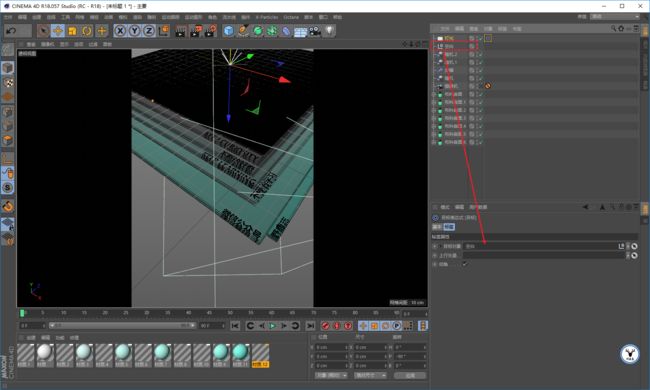Uncheck the enable checkbox in tag properties
650x390 pixels.
[465, 264]
